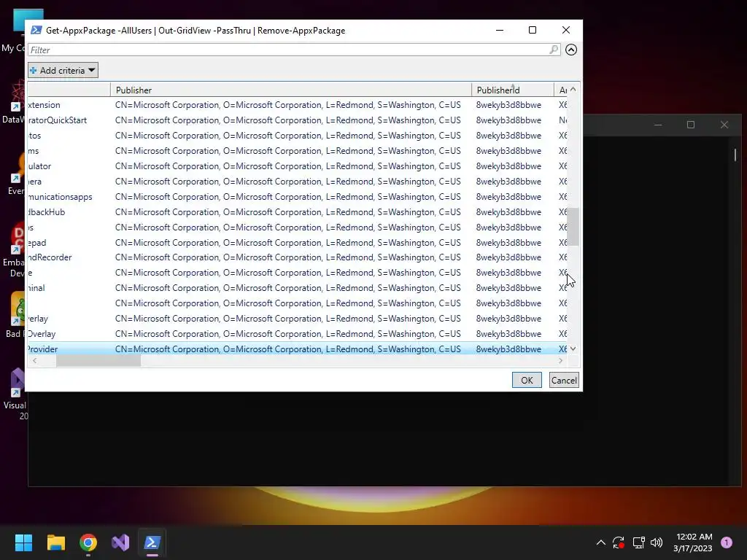This screenshot has height=560, width=747.
Task: Select the row ending in 'tos'
Action: pyautogui.click(x=298, y=135)
